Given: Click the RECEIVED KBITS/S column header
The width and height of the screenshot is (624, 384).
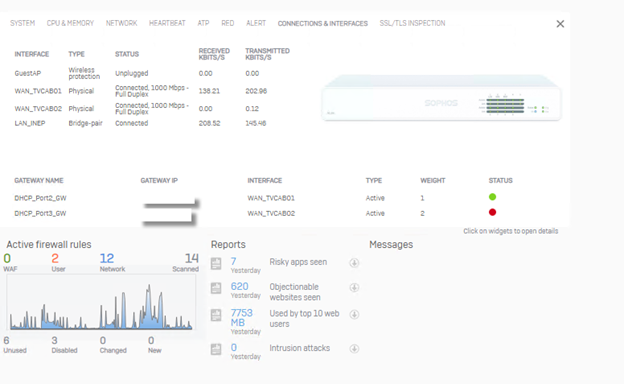Looking at the screenshot, I should (214, 54).
